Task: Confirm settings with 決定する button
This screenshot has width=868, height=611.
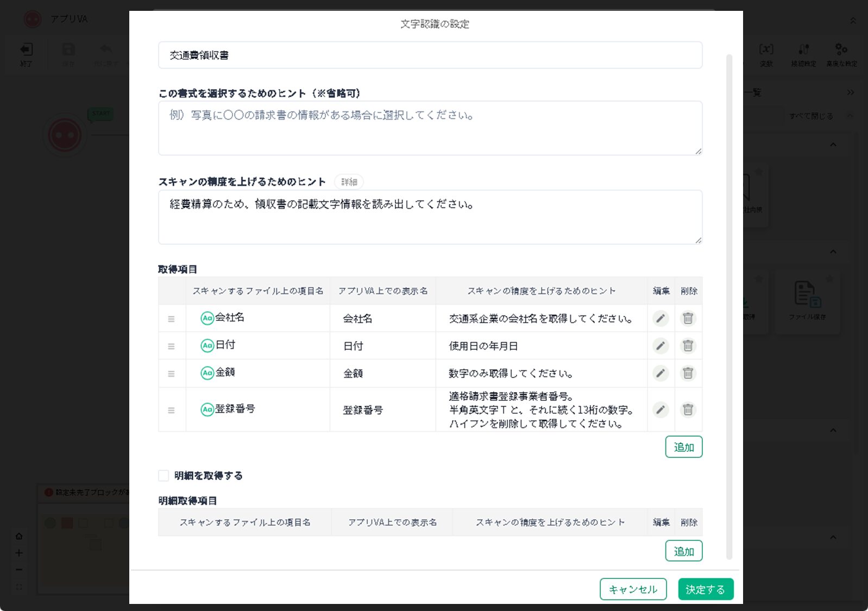Action: pyautogui.click(x=705, y=589)
